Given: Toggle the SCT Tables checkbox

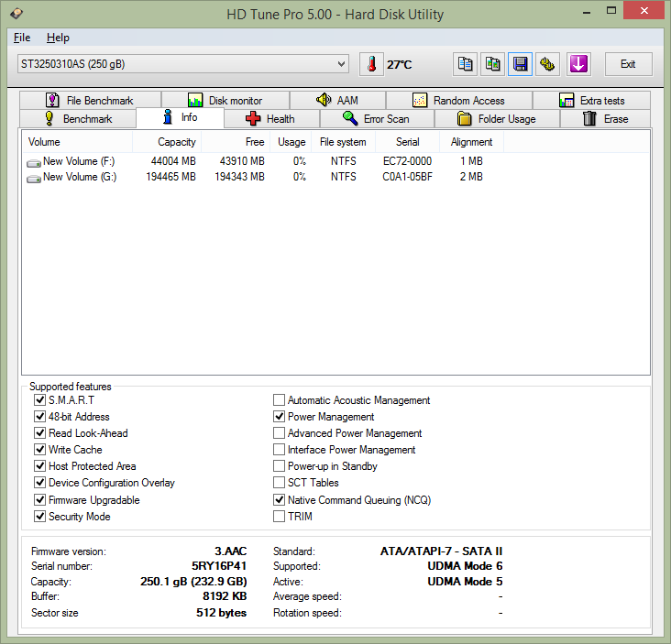Looking at the screenshot, I should [279, 483].
